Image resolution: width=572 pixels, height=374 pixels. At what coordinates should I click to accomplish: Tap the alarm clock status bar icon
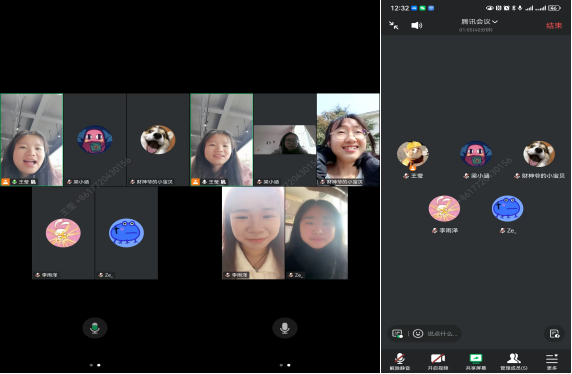point(507,8)
